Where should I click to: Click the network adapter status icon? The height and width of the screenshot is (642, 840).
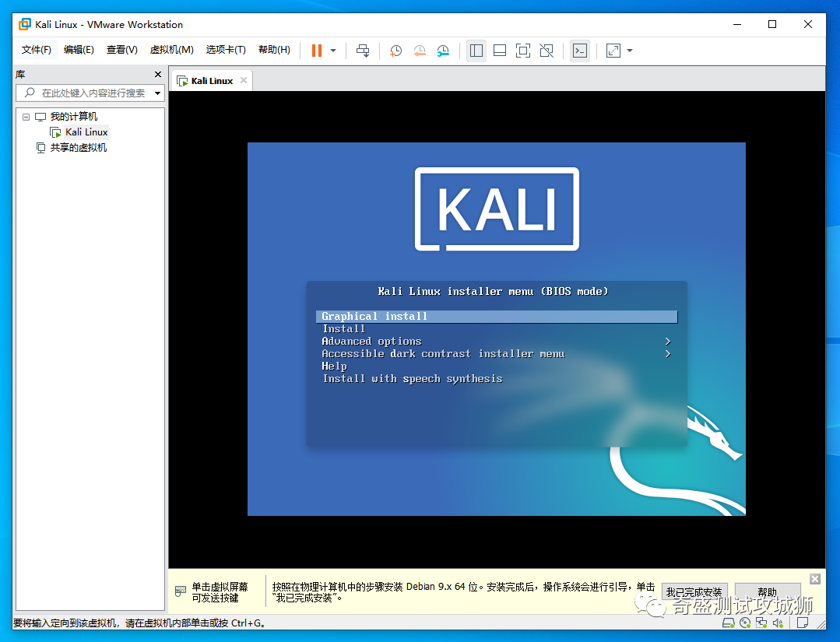click(761, 623)
